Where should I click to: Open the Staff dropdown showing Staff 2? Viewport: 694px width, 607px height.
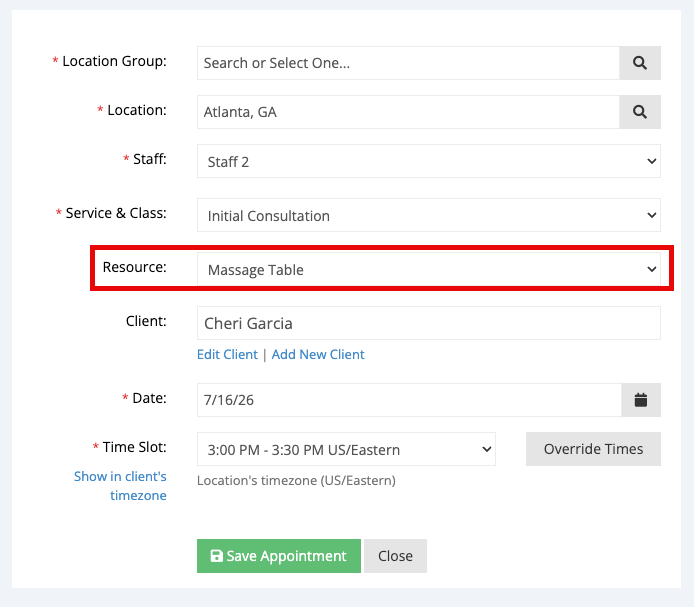[x=429, y=161]
